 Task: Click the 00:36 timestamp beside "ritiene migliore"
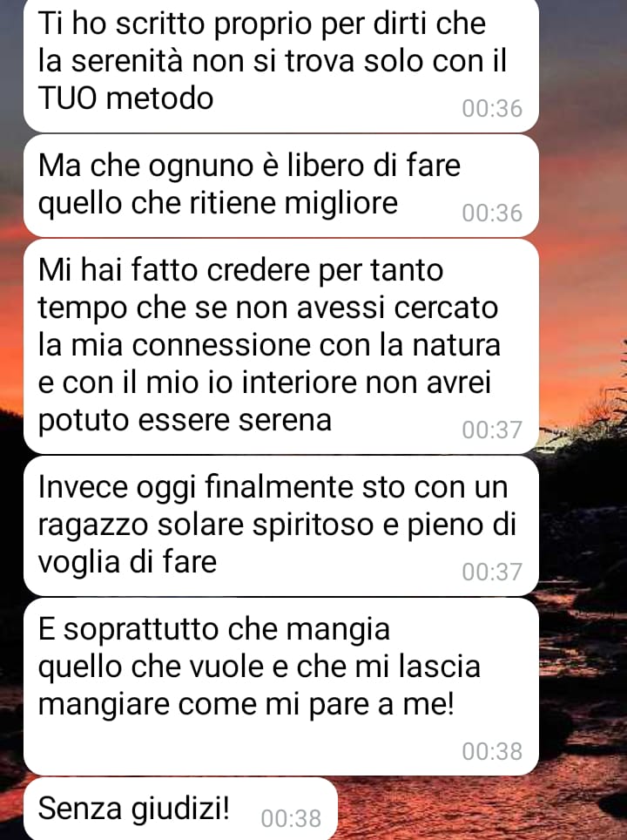[x=492, y=213]
